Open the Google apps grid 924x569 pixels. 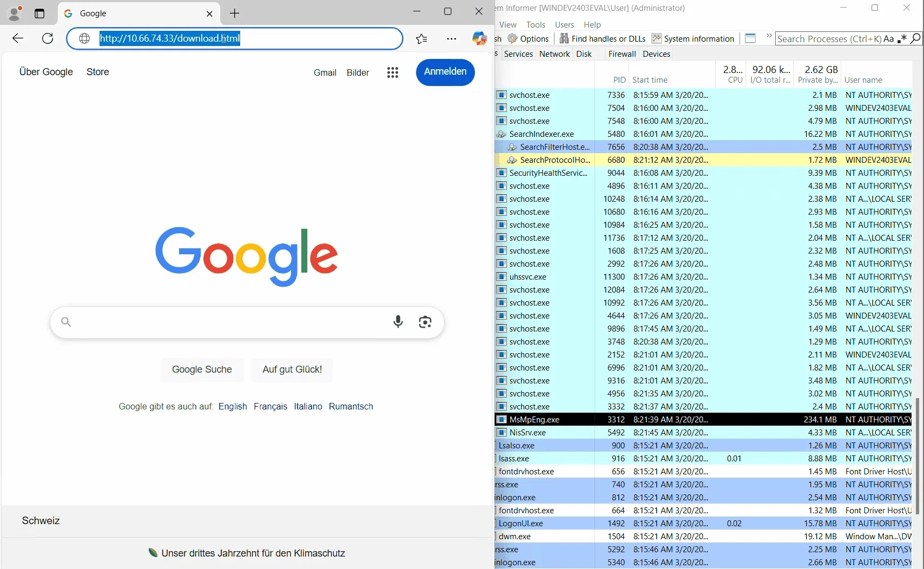(393, 72)
